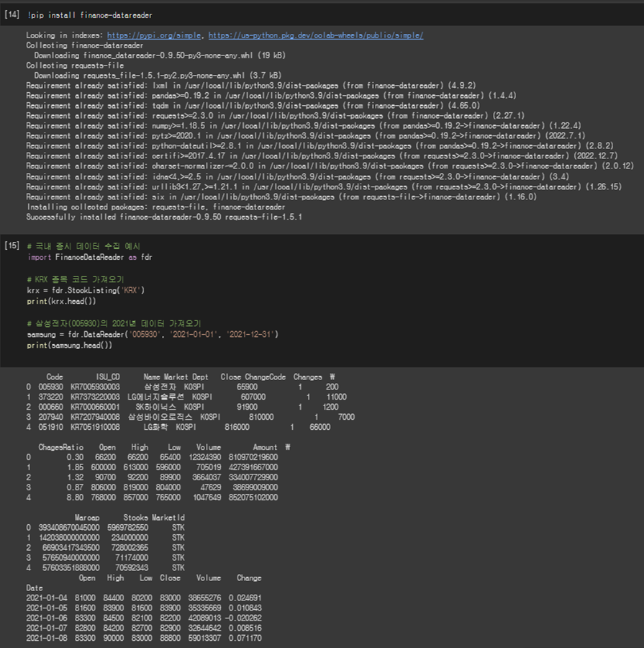
Task: Click the 'ChangeCode' column header
Action: [x=266, y=377]
